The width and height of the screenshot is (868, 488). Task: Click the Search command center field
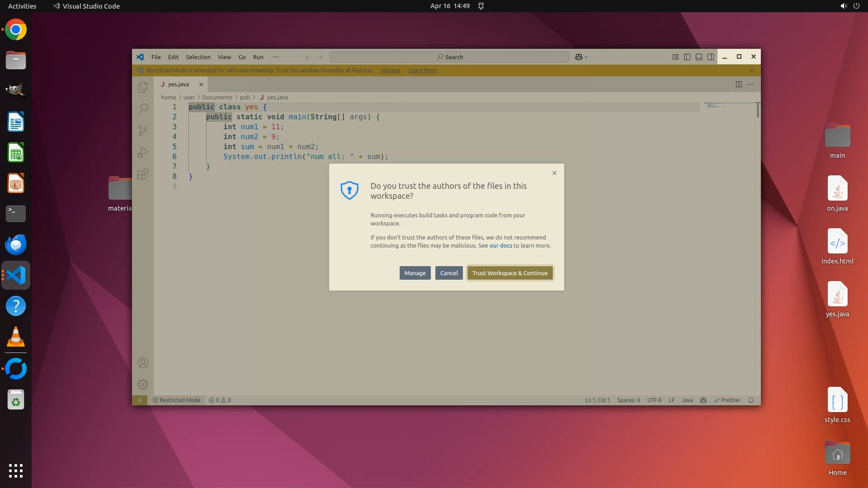[x=449, y=57]
